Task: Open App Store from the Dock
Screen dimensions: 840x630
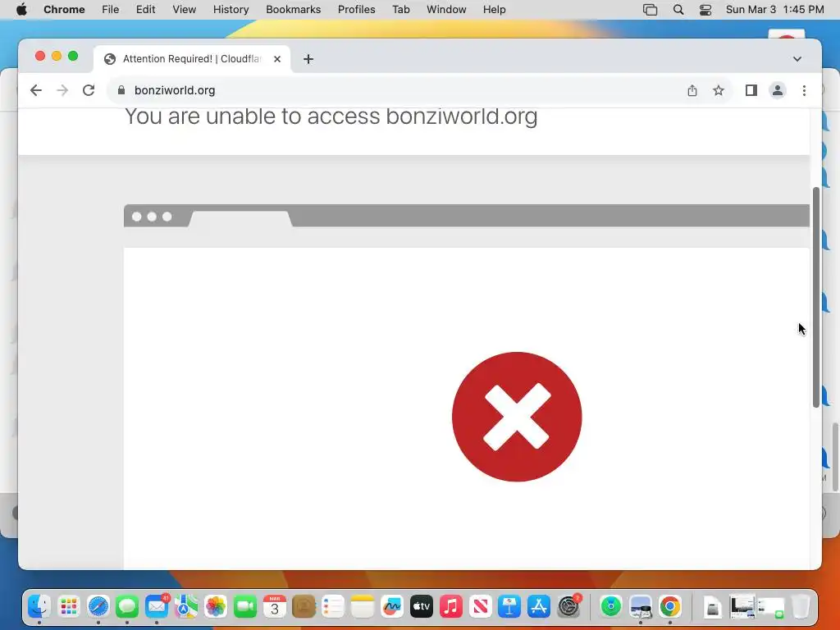Action: 538,606
